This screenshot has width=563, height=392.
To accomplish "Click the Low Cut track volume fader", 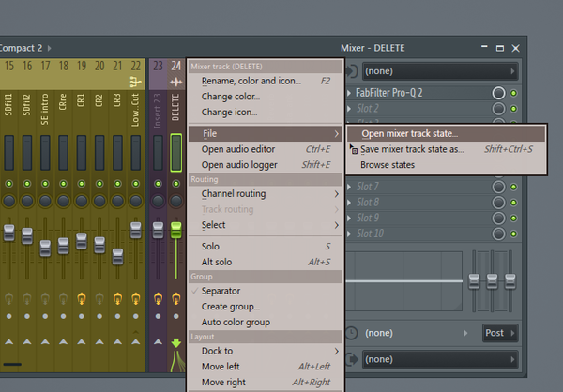I will coord(136,231).
